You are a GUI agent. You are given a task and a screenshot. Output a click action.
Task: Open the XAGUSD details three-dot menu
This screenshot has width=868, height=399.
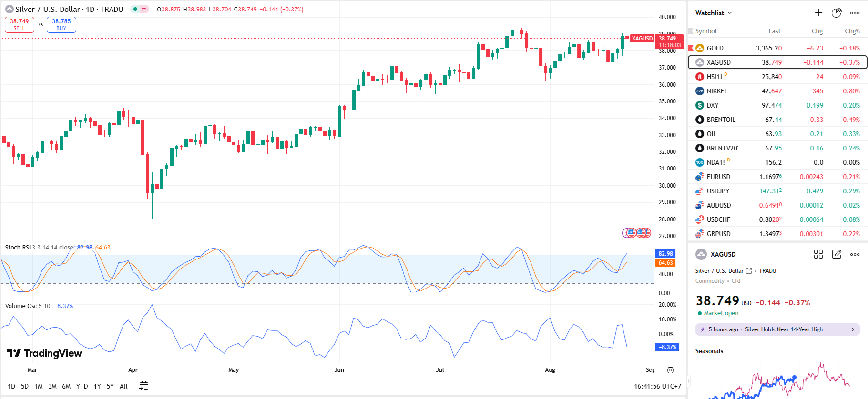click(x=855, y=254)
